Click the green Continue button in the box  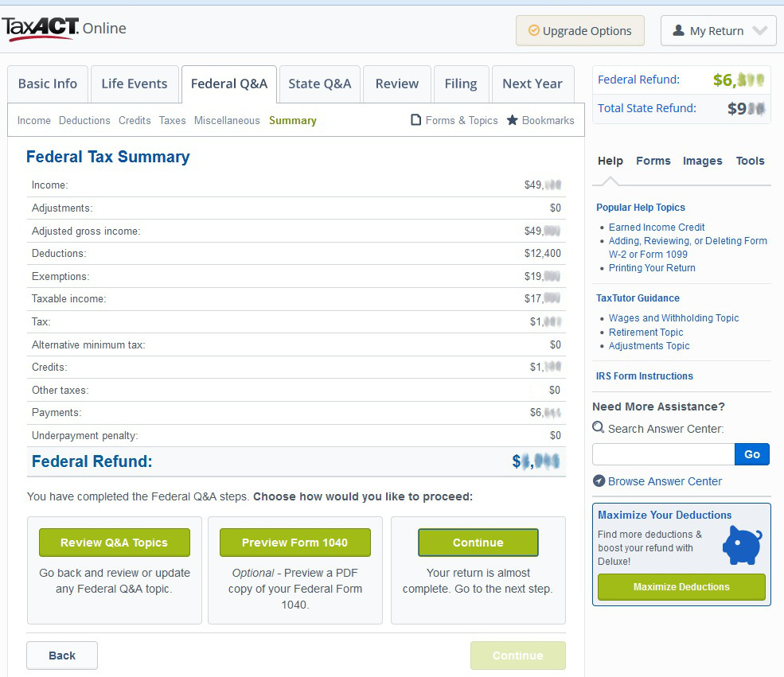coord(478,543)
